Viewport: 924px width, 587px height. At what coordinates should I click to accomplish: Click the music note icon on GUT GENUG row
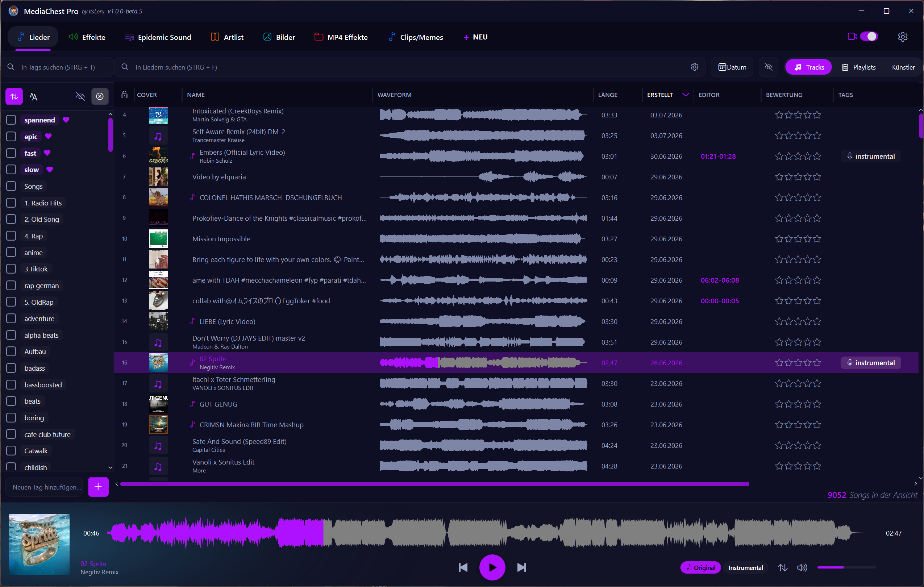click(x=192, y=404)
